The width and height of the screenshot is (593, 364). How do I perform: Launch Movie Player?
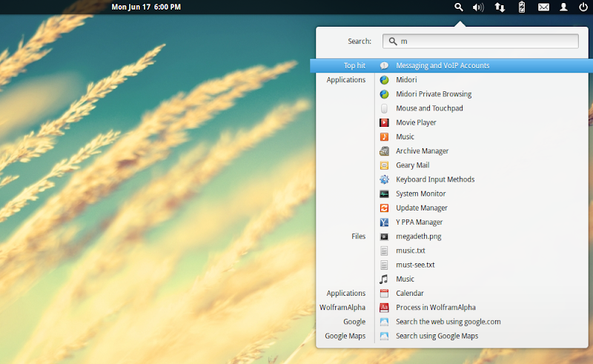point(416,122)
